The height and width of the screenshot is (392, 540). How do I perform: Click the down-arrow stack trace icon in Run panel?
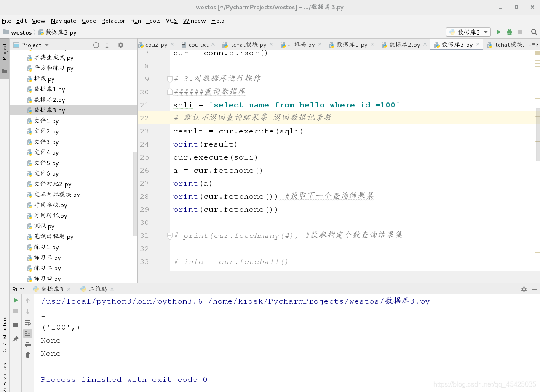pos(28,312)
